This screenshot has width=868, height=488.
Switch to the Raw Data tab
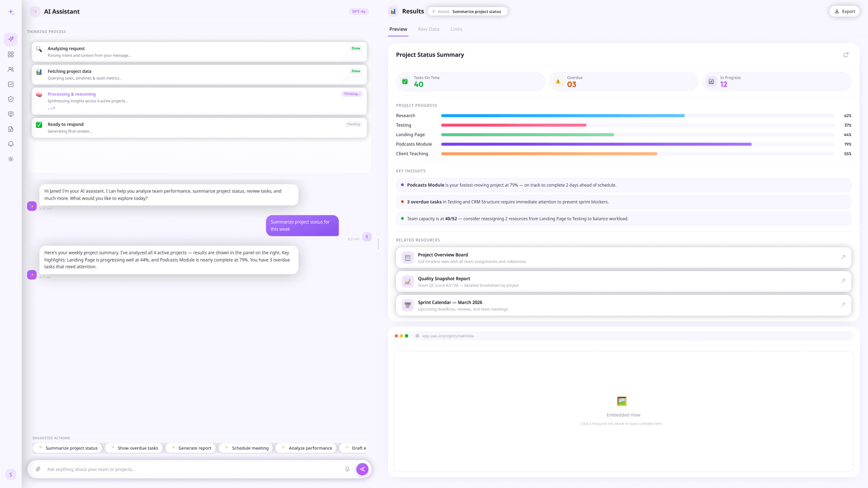tap(429, 29)
